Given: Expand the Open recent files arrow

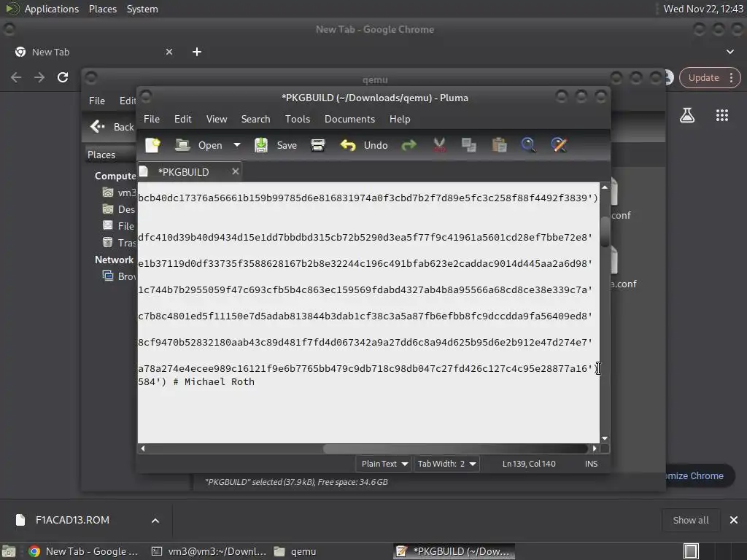Looking at the screenshot, I should pyautogui.click(x=237, y=145).
